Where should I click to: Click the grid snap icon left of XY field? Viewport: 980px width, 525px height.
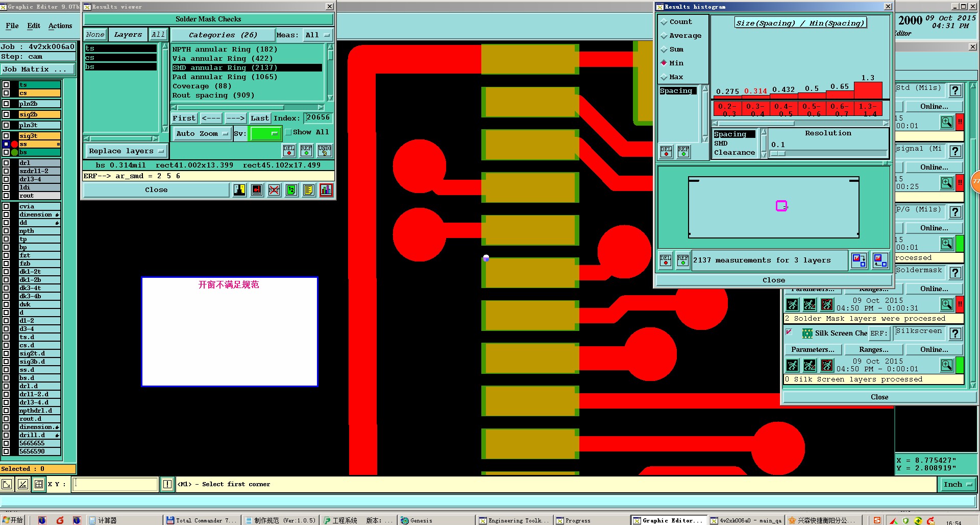click(39, 484)
